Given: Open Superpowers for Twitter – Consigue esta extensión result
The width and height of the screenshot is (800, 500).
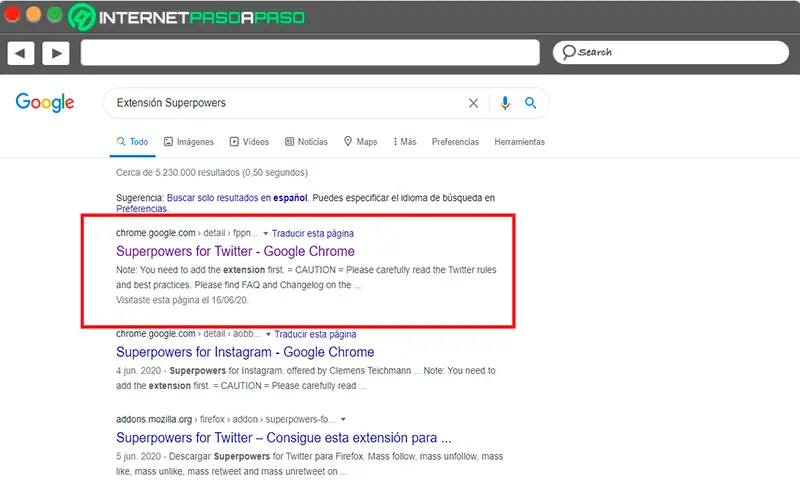Looking at the screenshot, I should tap(284, 438).
